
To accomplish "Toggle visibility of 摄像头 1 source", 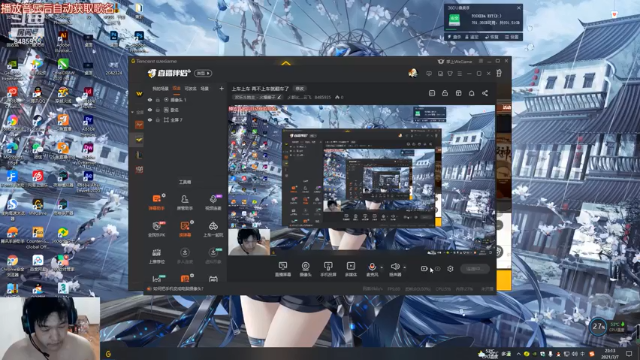I will (150, 100).
